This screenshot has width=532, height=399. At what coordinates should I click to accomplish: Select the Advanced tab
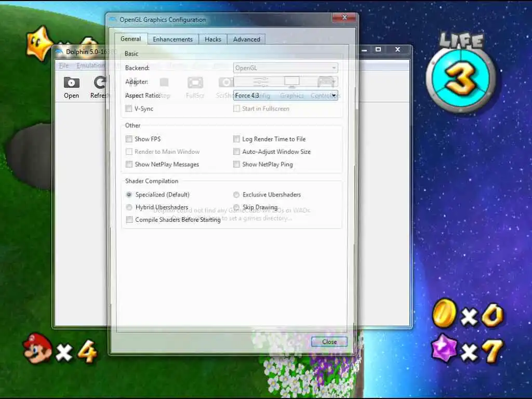click(x=247, y=39)
